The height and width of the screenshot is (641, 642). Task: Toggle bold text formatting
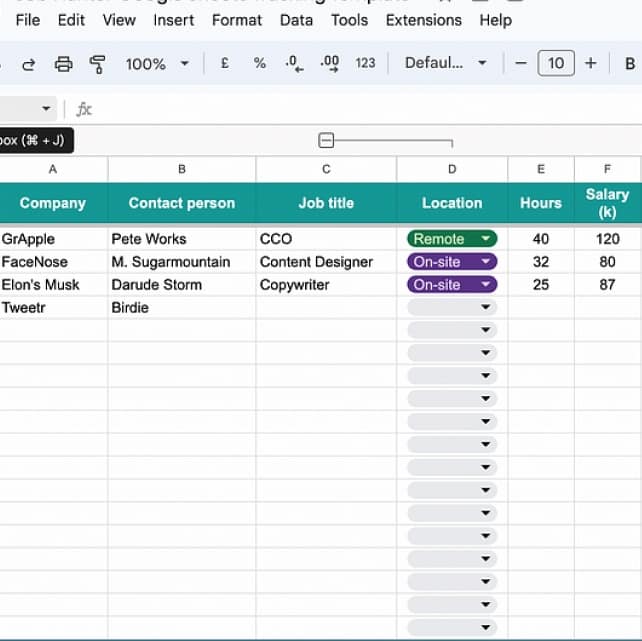tap(629, 63)
